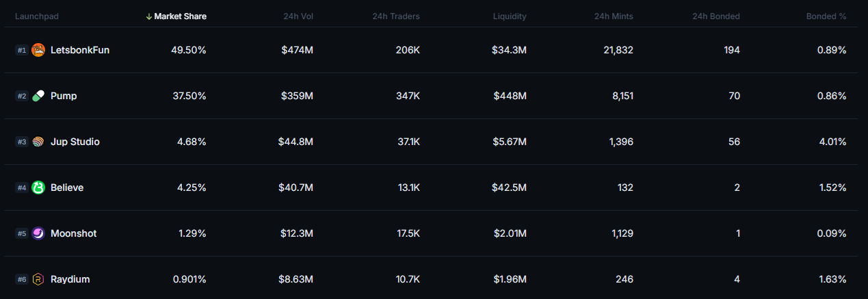This screenshot has width=868, height=299.
Task: Click the green Believe logo icon
Action: tap(38, 187)
